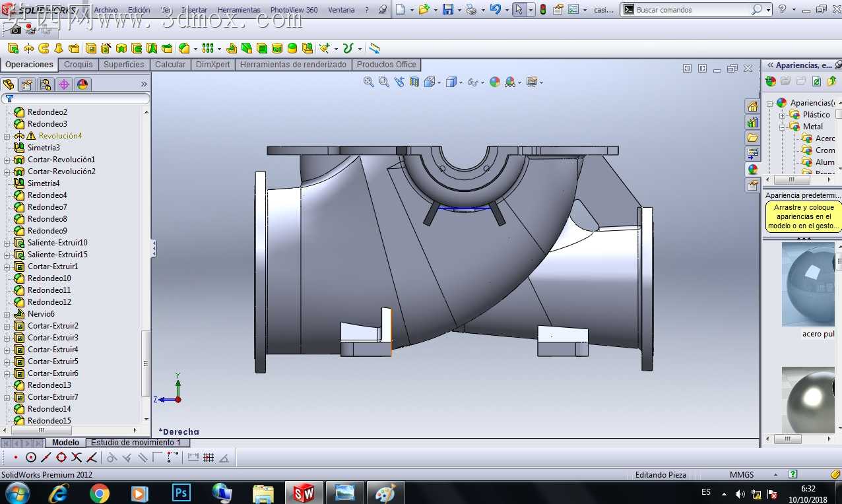Image resolution: width=842 pixels, height=504 pixels.
Task: Expand the Revolución4 feature node
Action: click(x=7, y=136)
